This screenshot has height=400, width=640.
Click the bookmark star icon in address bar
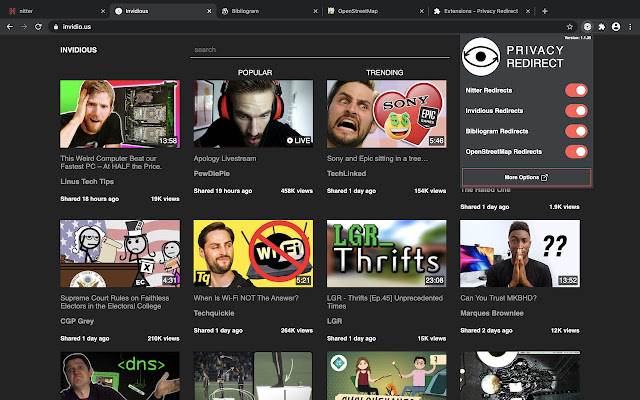pyautogui.click(x=571, y=25)
